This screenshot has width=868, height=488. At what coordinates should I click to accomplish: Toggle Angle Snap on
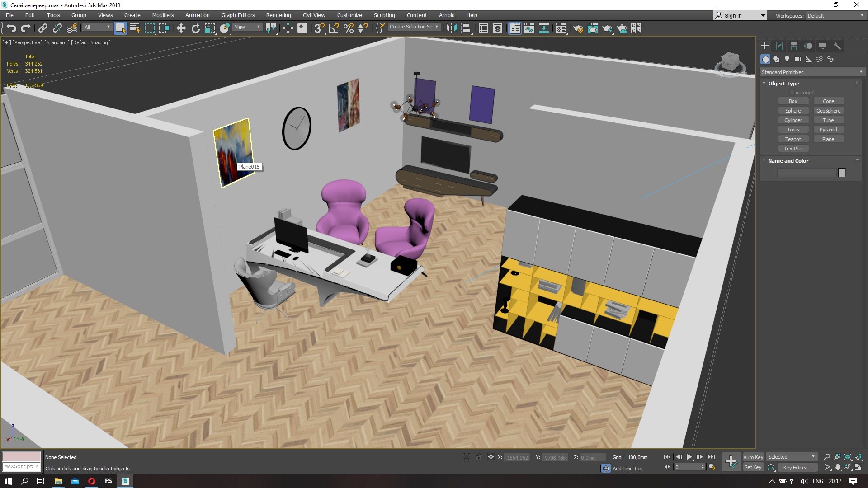tap(334, 28)
